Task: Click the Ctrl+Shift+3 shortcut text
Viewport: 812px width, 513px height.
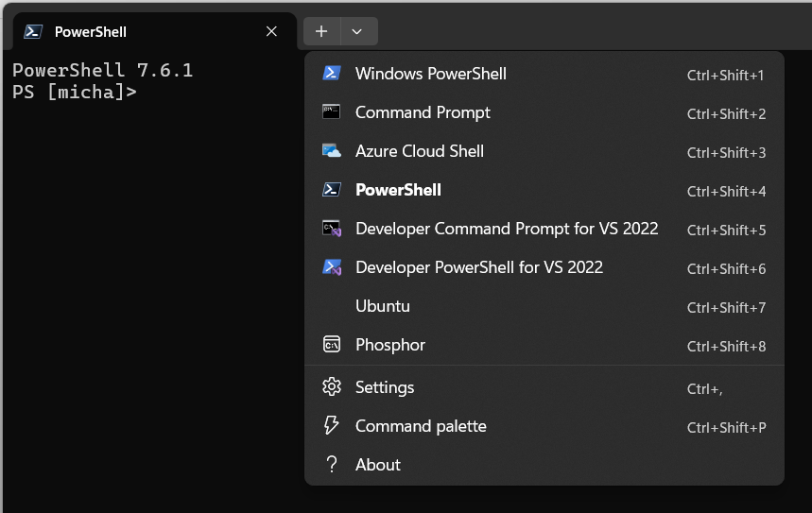Action: pos(726,153)
